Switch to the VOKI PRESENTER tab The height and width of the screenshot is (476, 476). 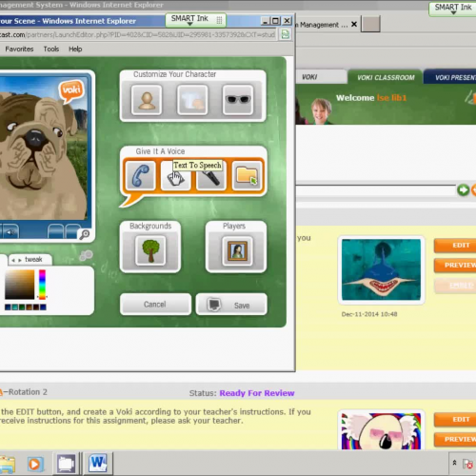pos(450,77)
